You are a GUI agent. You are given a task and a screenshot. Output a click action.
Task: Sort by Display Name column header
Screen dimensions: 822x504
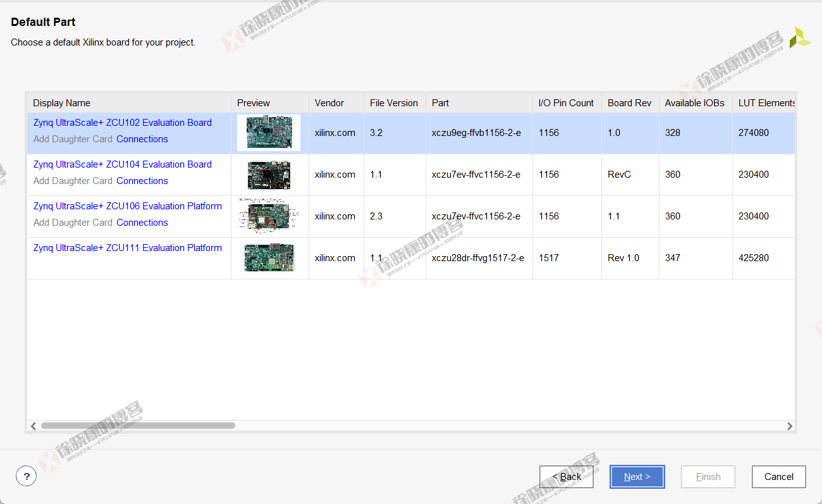pyautogui.click(x=129, y=103)
